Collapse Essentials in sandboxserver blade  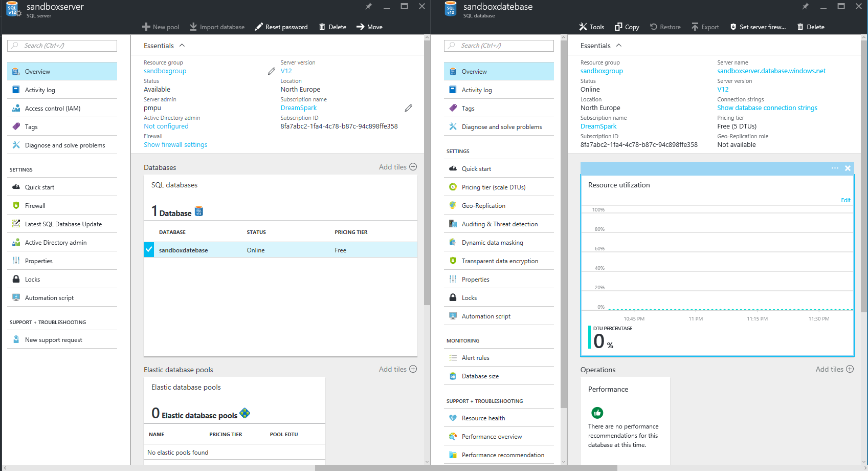tap(164, 46)
